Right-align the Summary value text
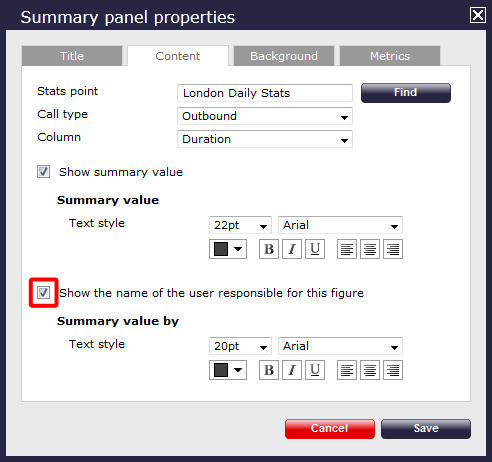Image resolution: width=492 pixels, height=462 pixels. 393,249
